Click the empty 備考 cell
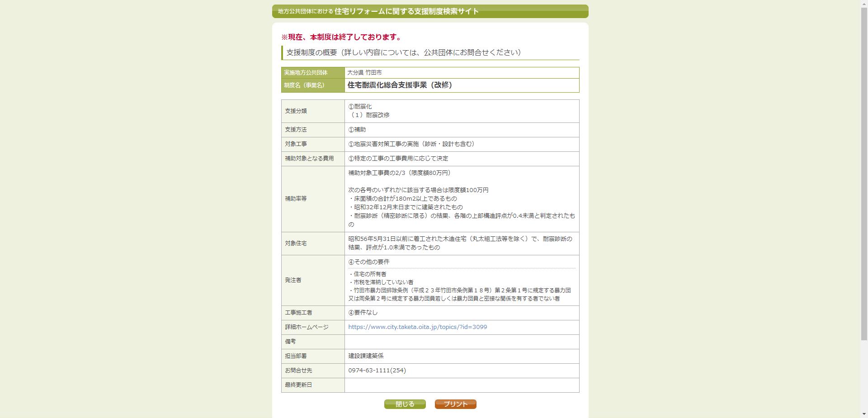 click(x=461, y=342)
